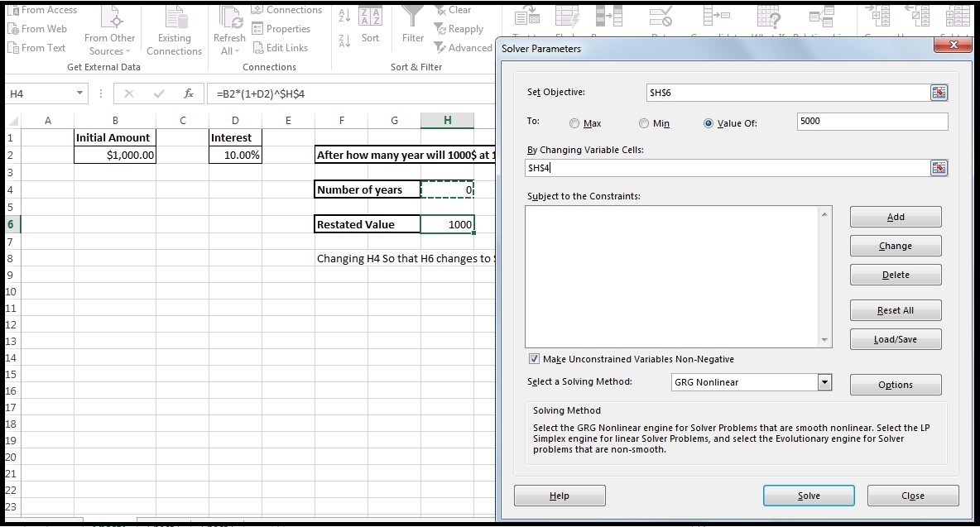Click constraints list scroll down arrow
This screenshot has width=980, height=527.
pyautogui.click(x=824, y=340)
